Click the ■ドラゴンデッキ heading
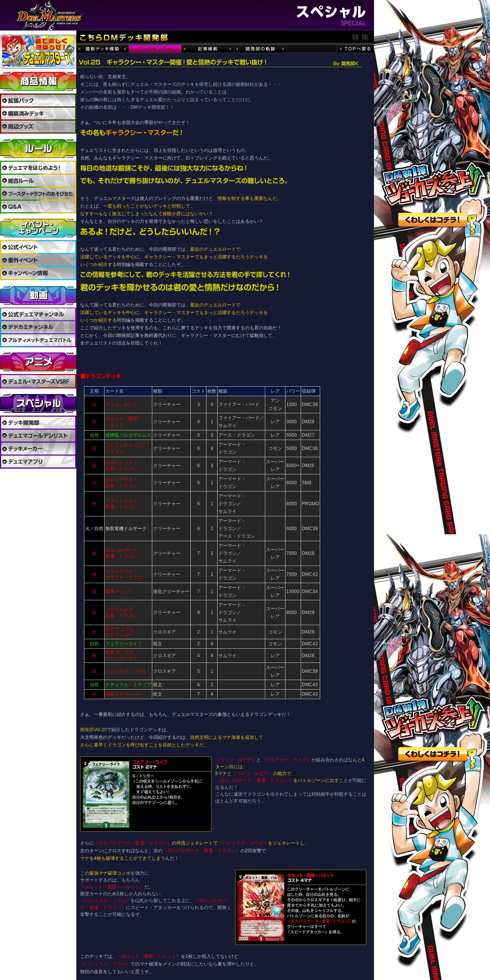490x980 pixels. click(x=101, y=376)
